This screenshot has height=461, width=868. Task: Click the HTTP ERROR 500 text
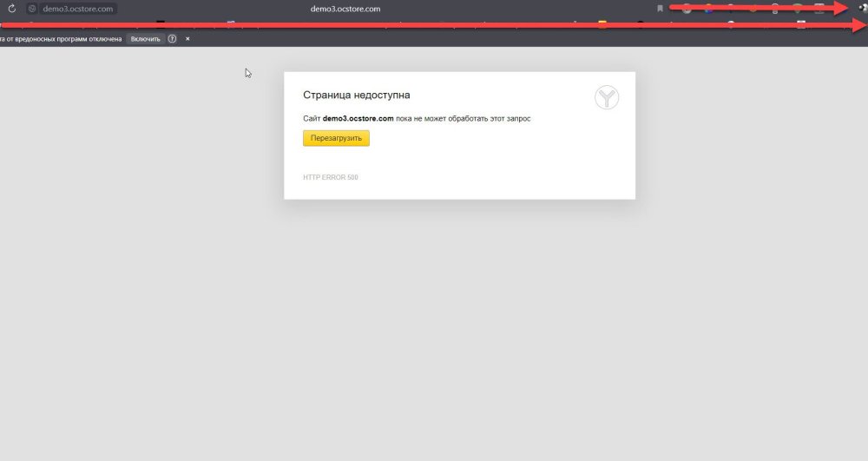coord(331,178)
